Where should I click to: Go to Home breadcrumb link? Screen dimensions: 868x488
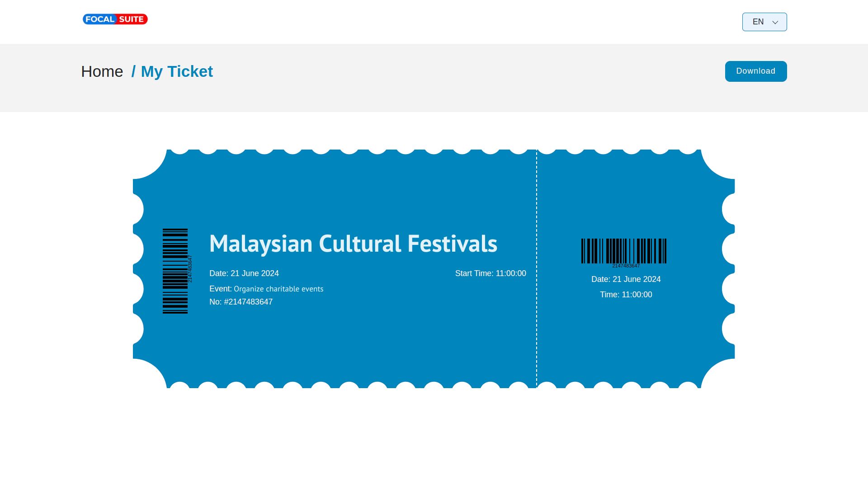coord(102,71)
